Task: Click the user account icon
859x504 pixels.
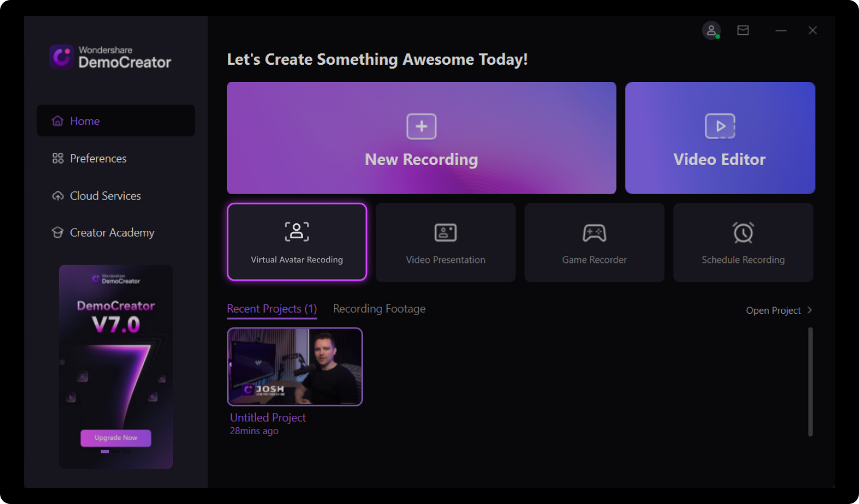Action: click(x=711, y=30)
